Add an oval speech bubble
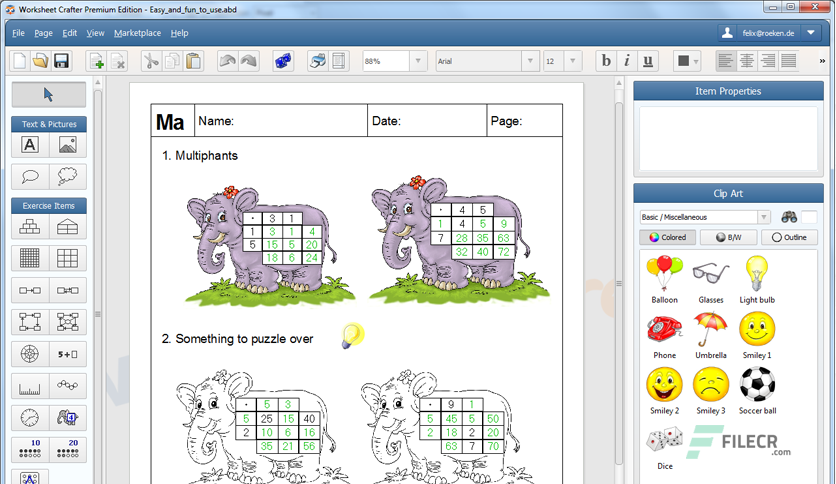This screenshot has height=484, width=836. coord(30,176)
